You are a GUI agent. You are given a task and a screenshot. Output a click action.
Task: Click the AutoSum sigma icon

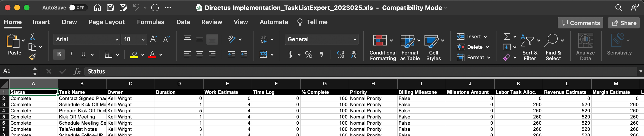pyautogui.click(x=507, y=37)
